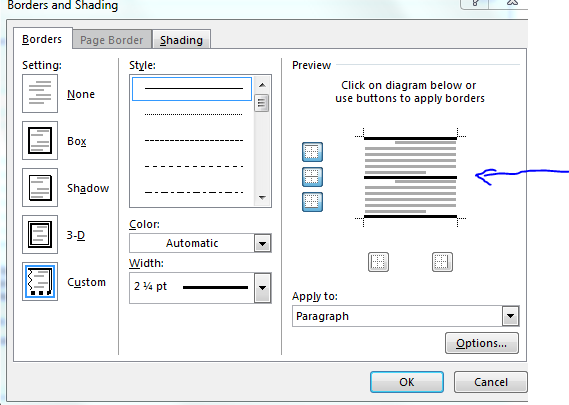This screenshot has height=405, width=569.
Task: Click the middle border line in Preview diagram
Action: click(410, 177)
